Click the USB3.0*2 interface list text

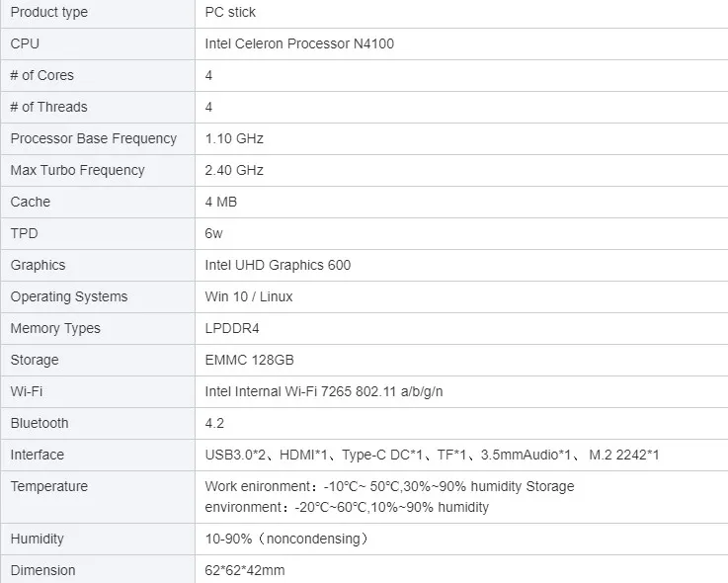432,455
